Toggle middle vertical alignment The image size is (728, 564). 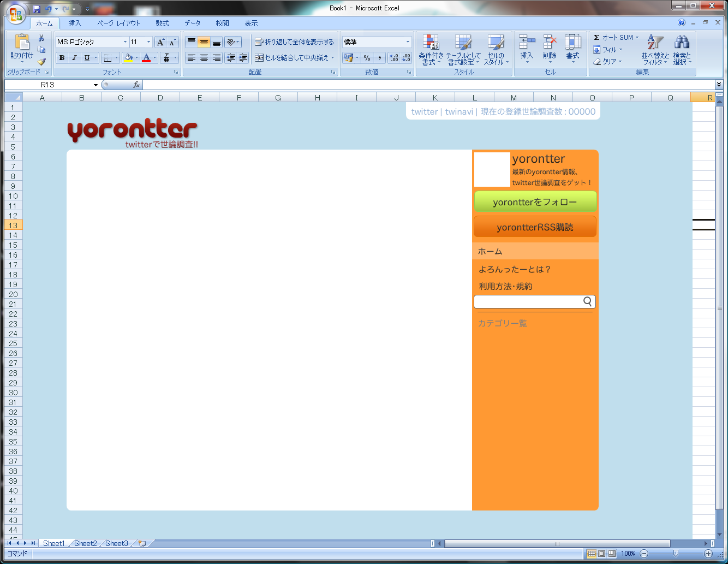click(204, 42)
